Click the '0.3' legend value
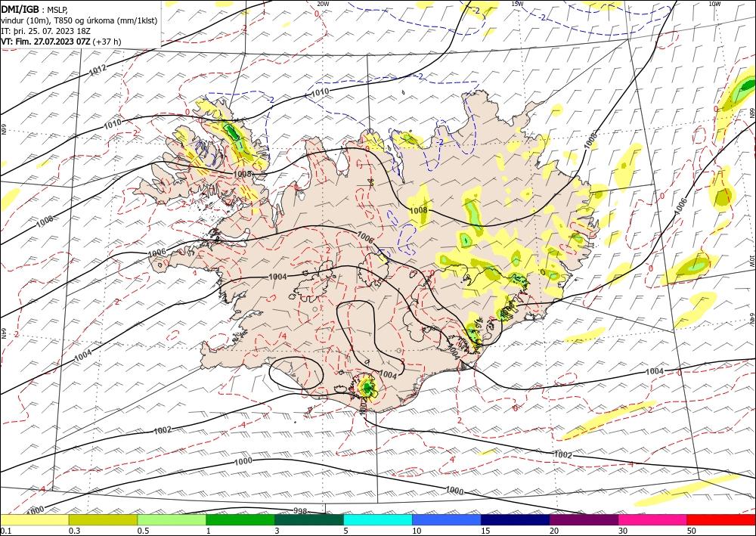This screenshot has width=756, height=536. pyautogui.click(x=74, y=531)
